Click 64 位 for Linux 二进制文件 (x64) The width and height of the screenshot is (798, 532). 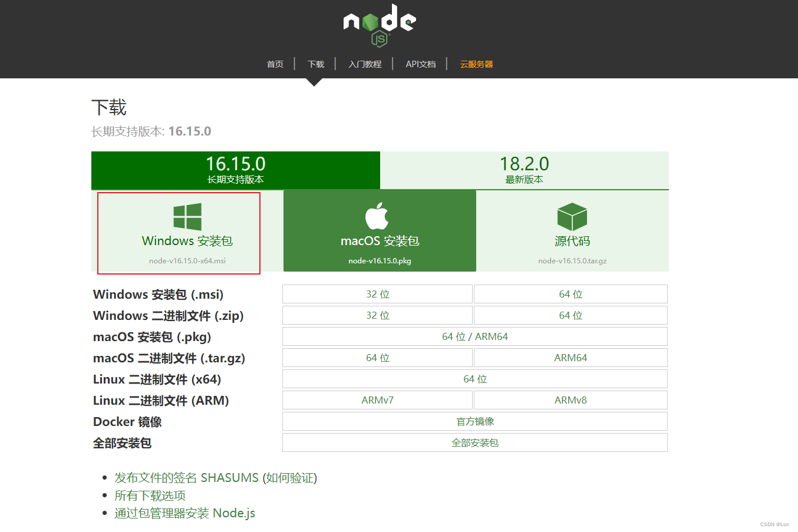[x=475, y=379]
